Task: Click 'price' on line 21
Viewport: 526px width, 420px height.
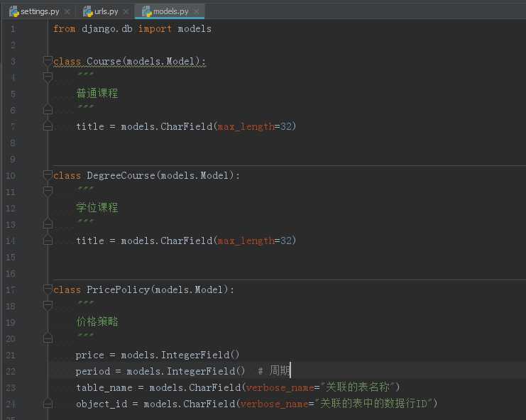Action: pyautogui.click(x=90, y=355)
